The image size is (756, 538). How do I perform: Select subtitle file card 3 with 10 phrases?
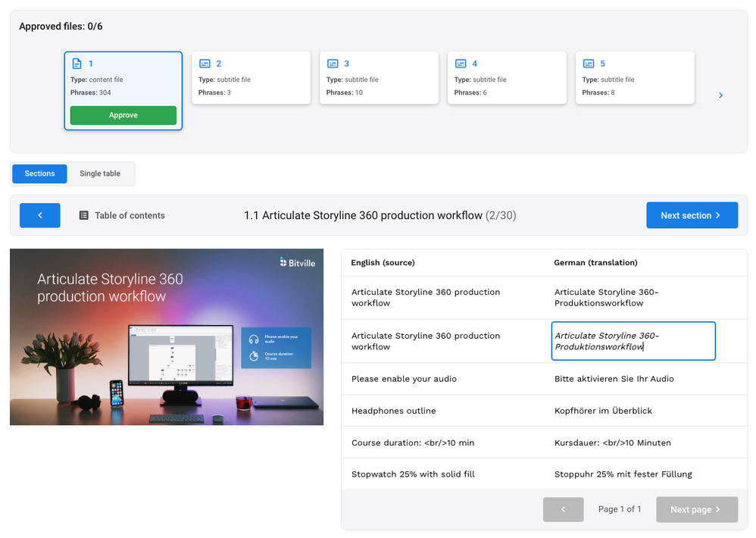(379, 77)
